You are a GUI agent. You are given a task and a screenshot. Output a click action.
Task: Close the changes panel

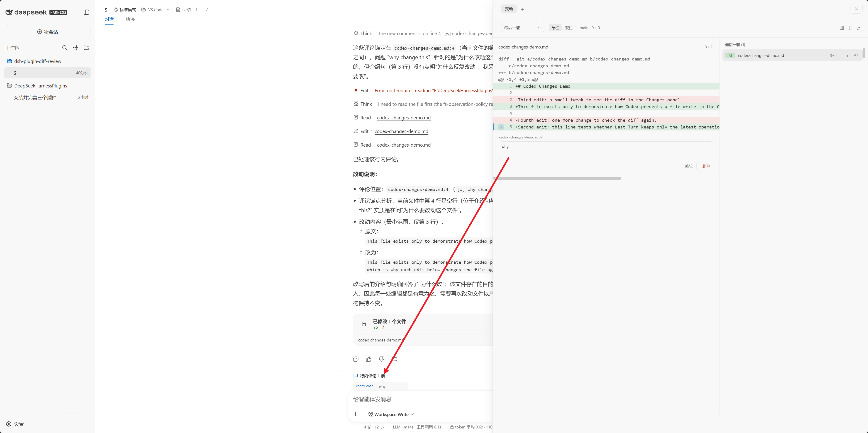856,9
